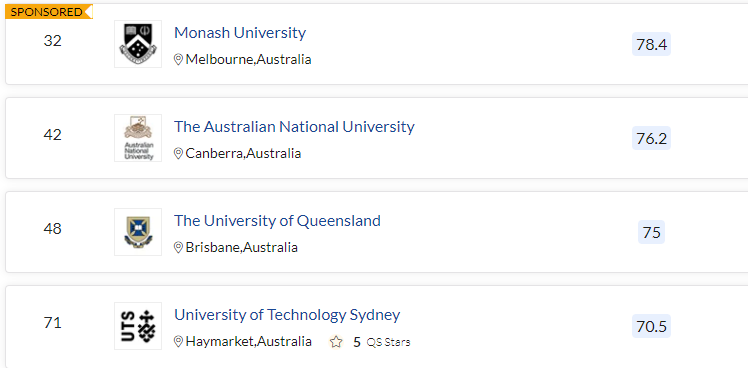Click rank number 71 in the list
The height and width of the screenshot is (368, 748).
pos(52,323)
